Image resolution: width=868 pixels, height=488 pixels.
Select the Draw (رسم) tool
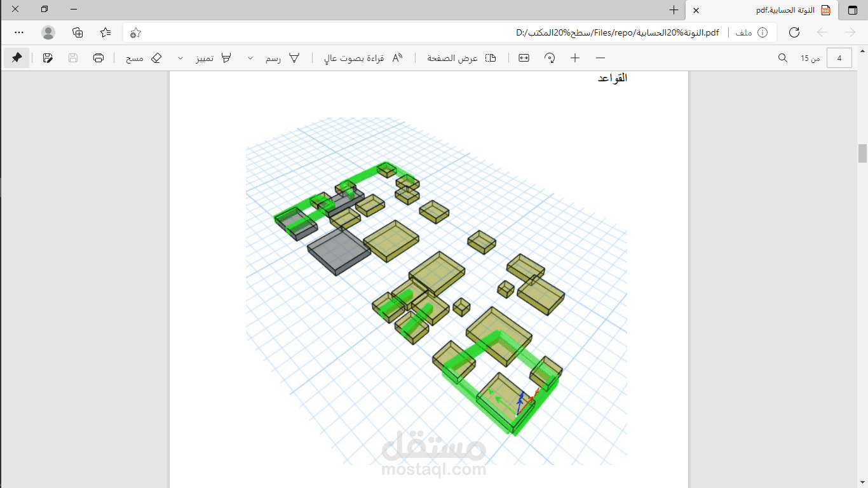(283, 58)
